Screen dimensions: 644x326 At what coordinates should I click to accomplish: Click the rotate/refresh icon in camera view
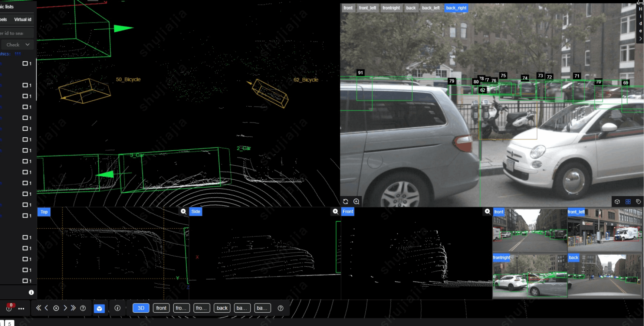tap(346, 202)
